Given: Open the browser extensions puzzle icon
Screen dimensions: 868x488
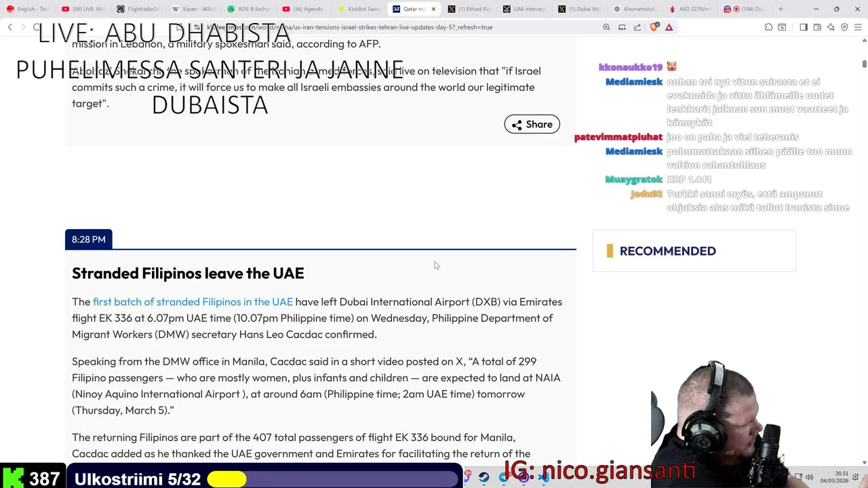Looking at the screenshot, I should click(768, 27).
